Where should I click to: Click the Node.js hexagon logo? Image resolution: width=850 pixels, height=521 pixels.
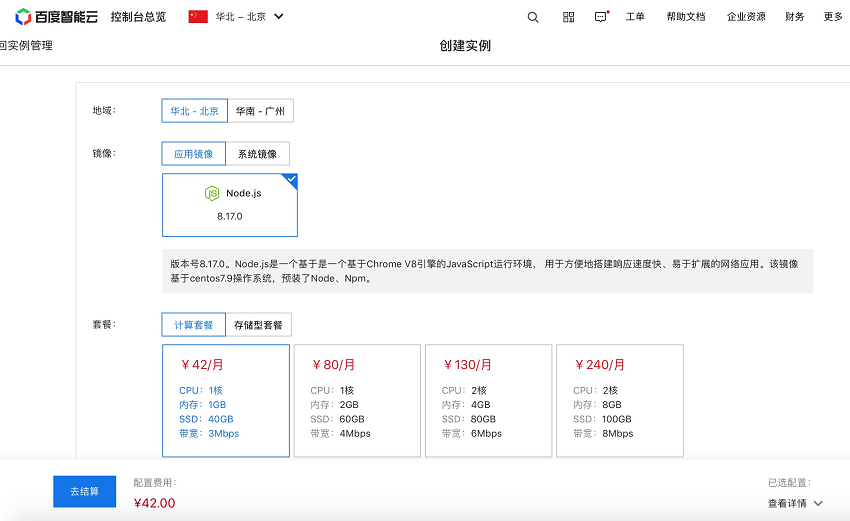pyautogui.click(x=211, y=193)
